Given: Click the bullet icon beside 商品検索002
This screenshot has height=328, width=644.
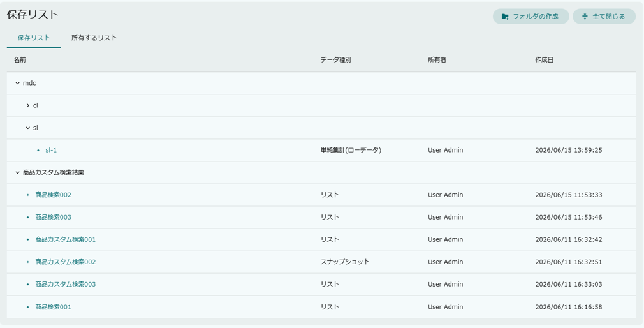Looking at the screenshot, I should [28, 195].
